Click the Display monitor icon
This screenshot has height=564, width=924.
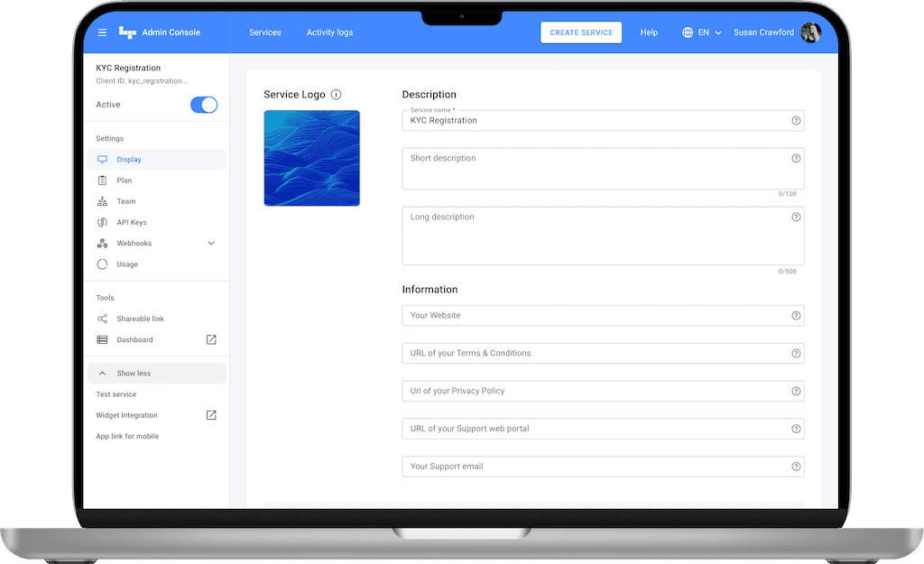pyautogui.click(x=103, y=160)
